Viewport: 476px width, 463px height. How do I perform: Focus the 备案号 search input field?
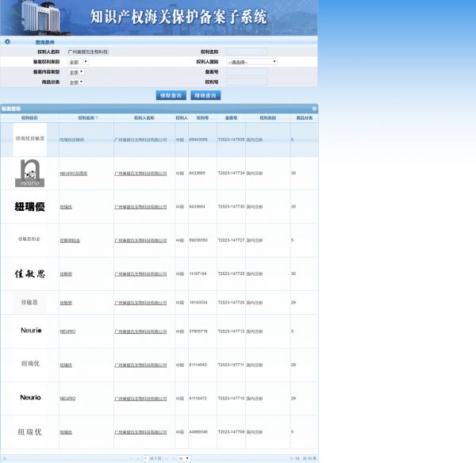[x=246, y=71]
